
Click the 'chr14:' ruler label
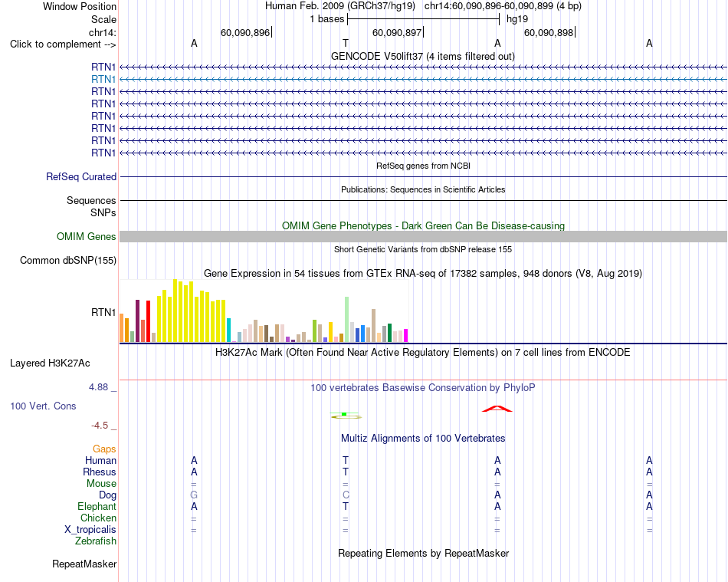tap(102, 32)
